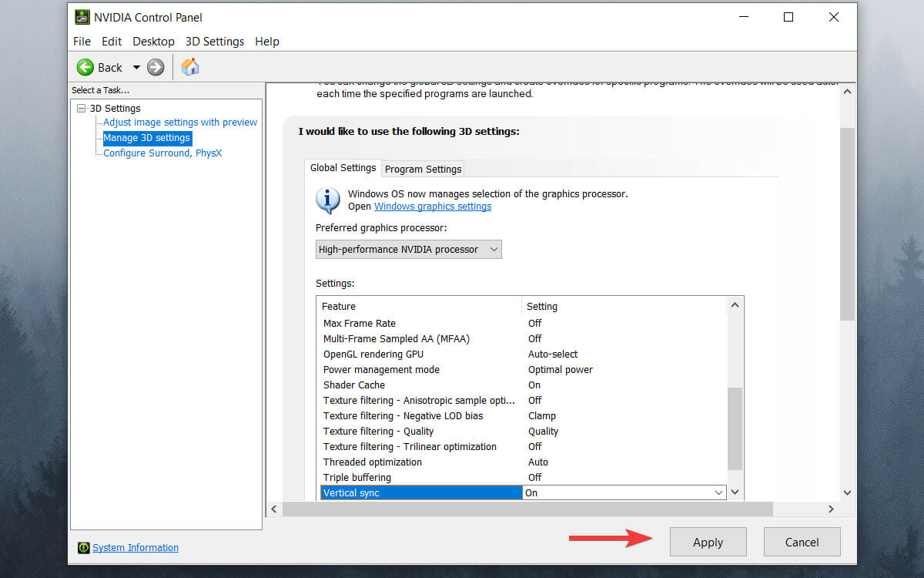This screenshot has width=924, height=578.
Task: Click the main panel scroll up arrow
Action: coord(847,91)
